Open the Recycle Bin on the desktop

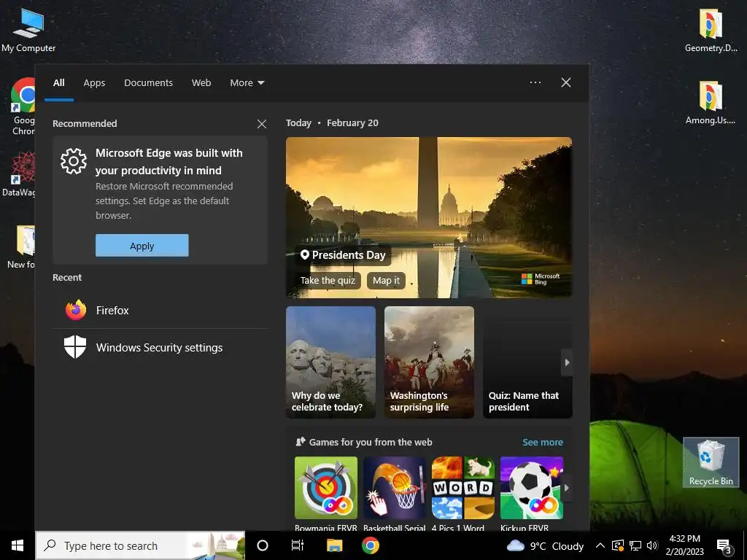tap(711, 462)
